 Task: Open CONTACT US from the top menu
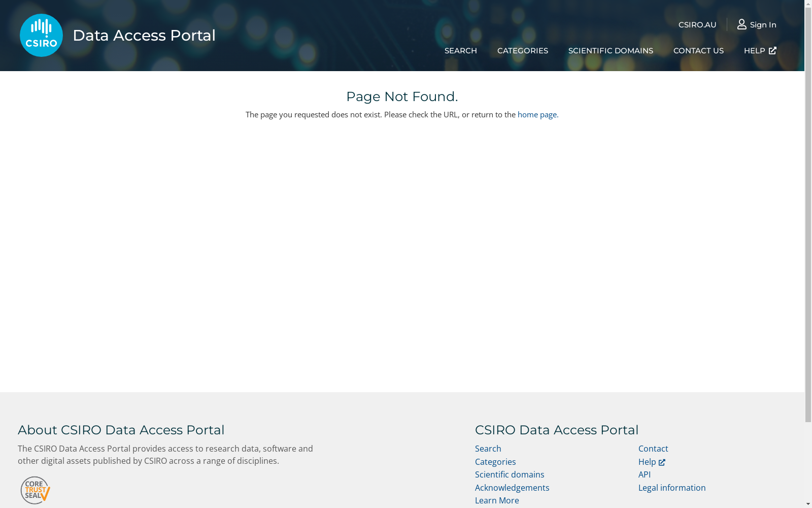[x=698, y=50]
